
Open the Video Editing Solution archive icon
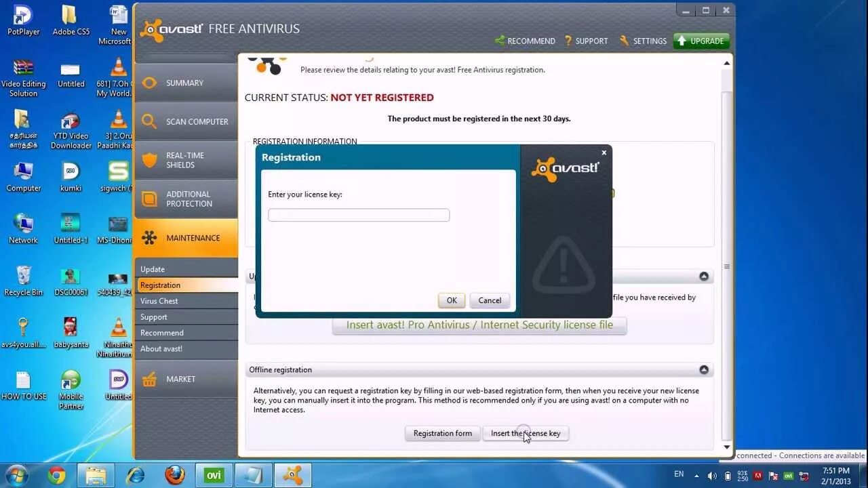[24, 77]
